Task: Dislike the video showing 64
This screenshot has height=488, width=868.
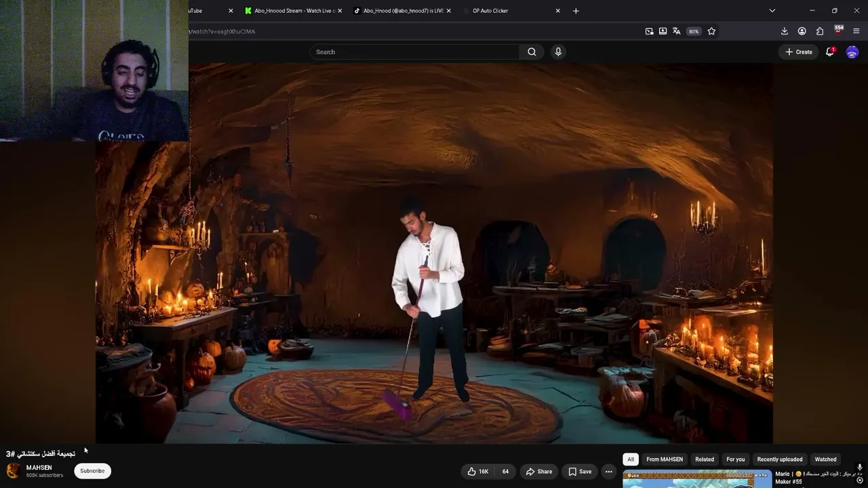Action: click(505, 472)
